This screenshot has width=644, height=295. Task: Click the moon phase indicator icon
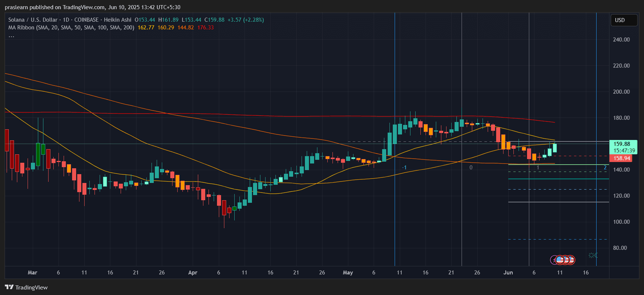593,255
